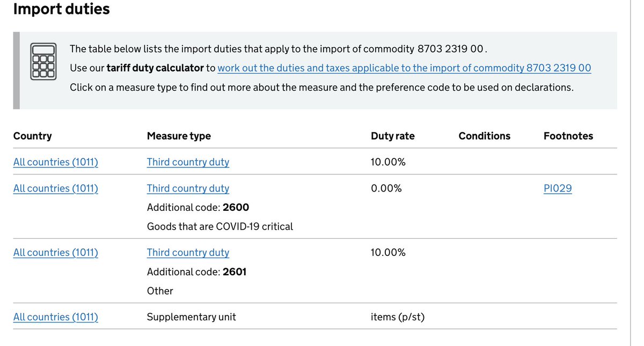
Task: Click All countries link in the Supplementary unit row
Action: pos(55,317)
